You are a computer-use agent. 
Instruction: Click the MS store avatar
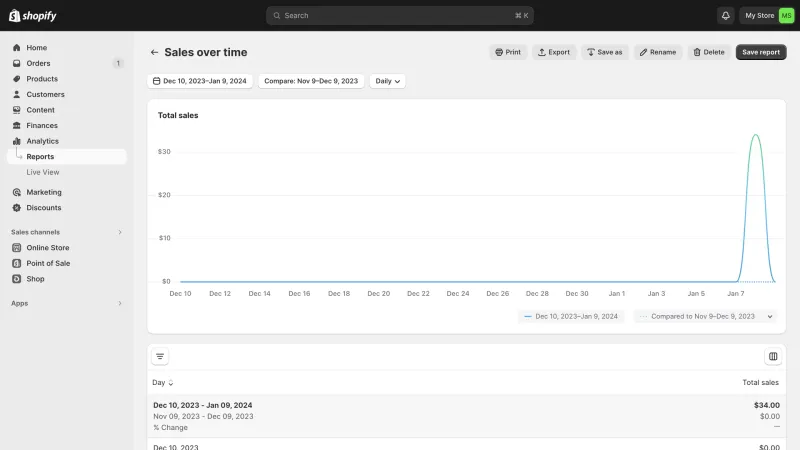click(x=786, y=15)
